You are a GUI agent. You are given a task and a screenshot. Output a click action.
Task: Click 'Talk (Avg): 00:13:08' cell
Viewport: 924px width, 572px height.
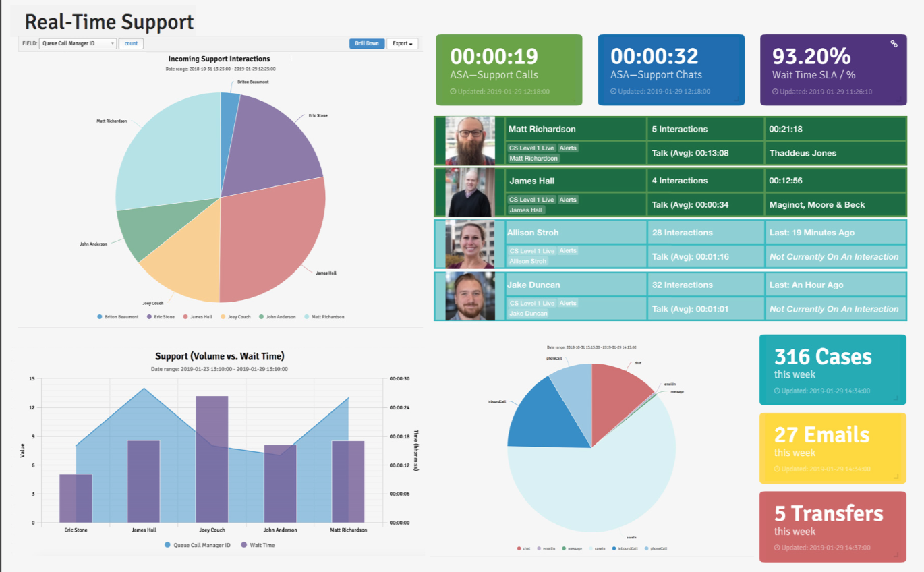pyautogui.click(x=705, y=153)
